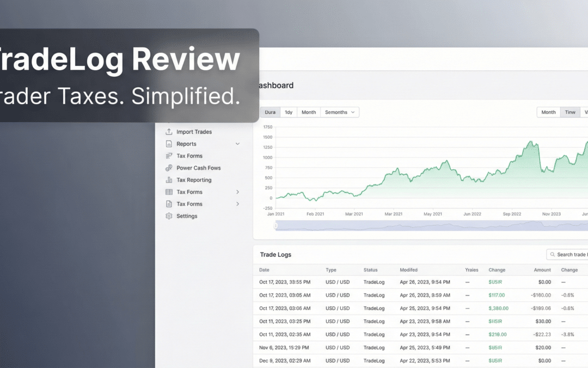This screenshot has width=588, height=368.
Task: Click the Trade Logs panel title
Action: (275, 255)
